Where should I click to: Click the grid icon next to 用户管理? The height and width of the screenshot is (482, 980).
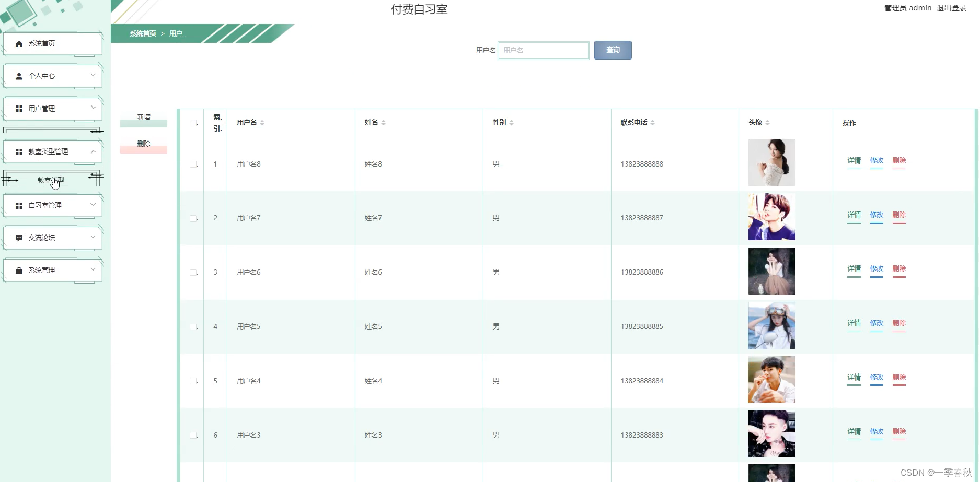tap(19, 108)
